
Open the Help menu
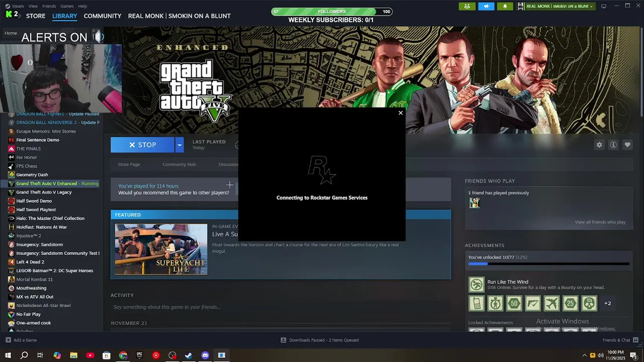83,6
